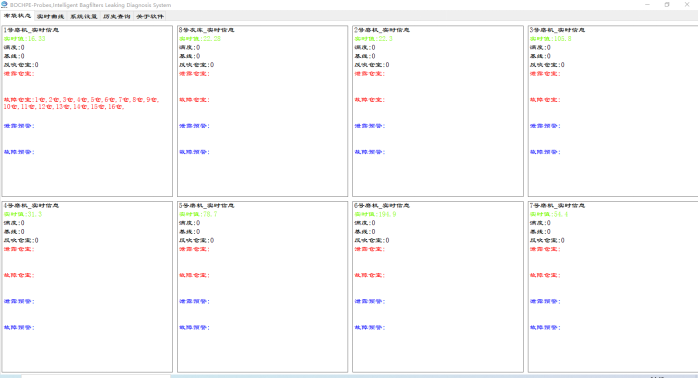Select the 4号磨机 real-time info panel
Screen dimensions: 698x379
[x=87, y=287]
